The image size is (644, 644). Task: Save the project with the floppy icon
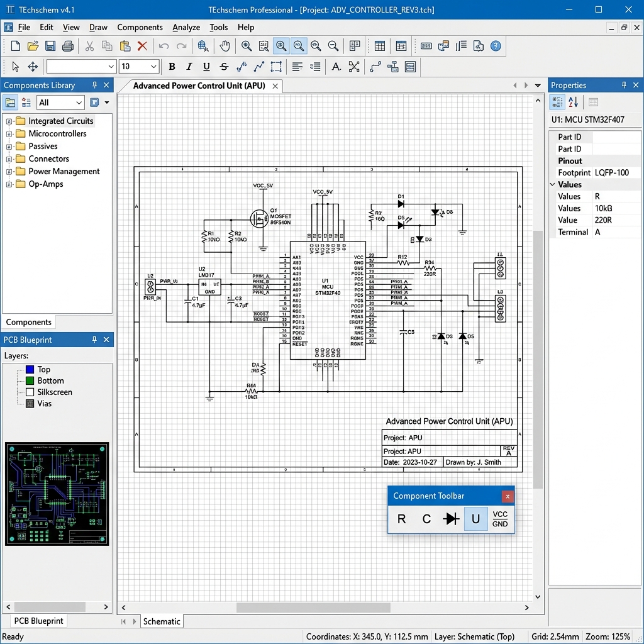(x=50, y=46)
